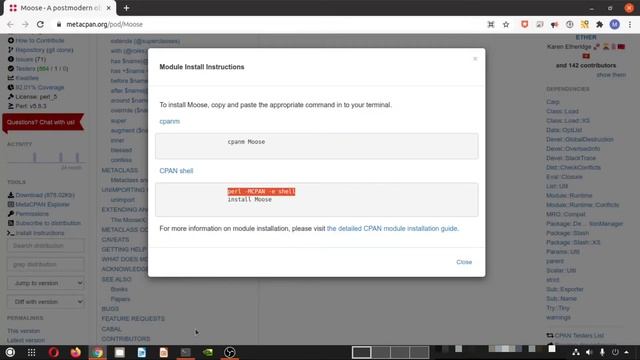Close the Module Install Instructions dialog with the X
The image size is (640, 360).
475,59
